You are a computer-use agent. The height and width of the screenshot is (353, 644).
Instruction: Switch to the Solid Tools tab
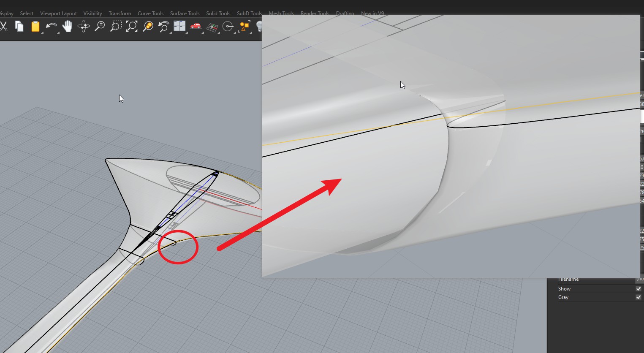click(x=218, y=14)
